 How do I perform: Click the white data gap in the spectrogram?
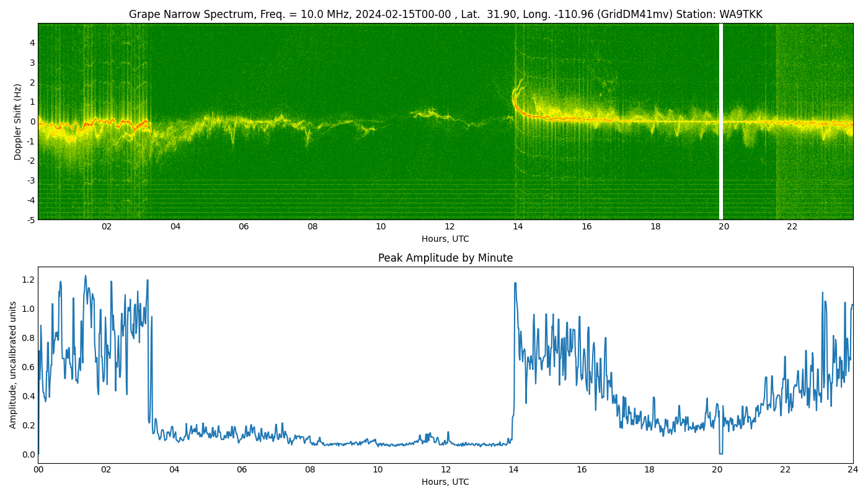click(721, 122)
